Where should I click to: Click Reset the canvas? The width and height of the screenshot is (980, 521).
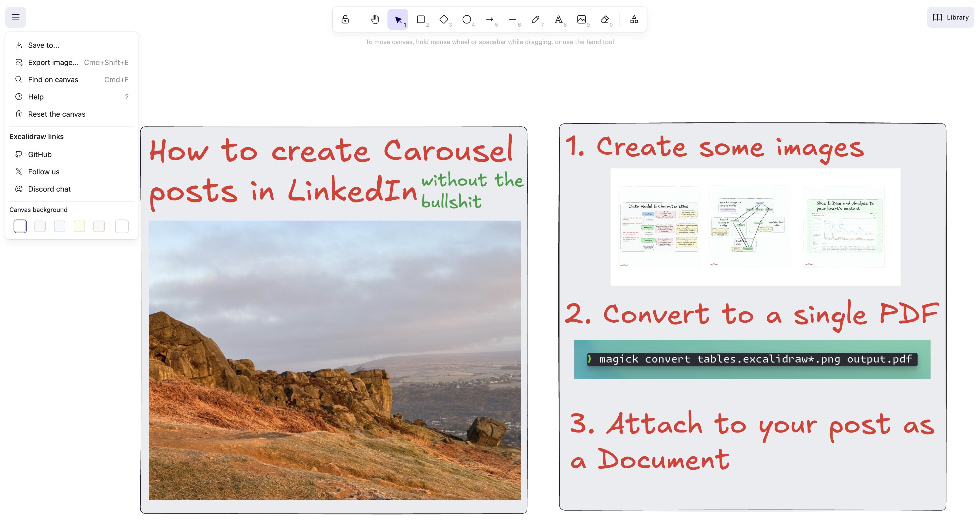coord(56,114)
